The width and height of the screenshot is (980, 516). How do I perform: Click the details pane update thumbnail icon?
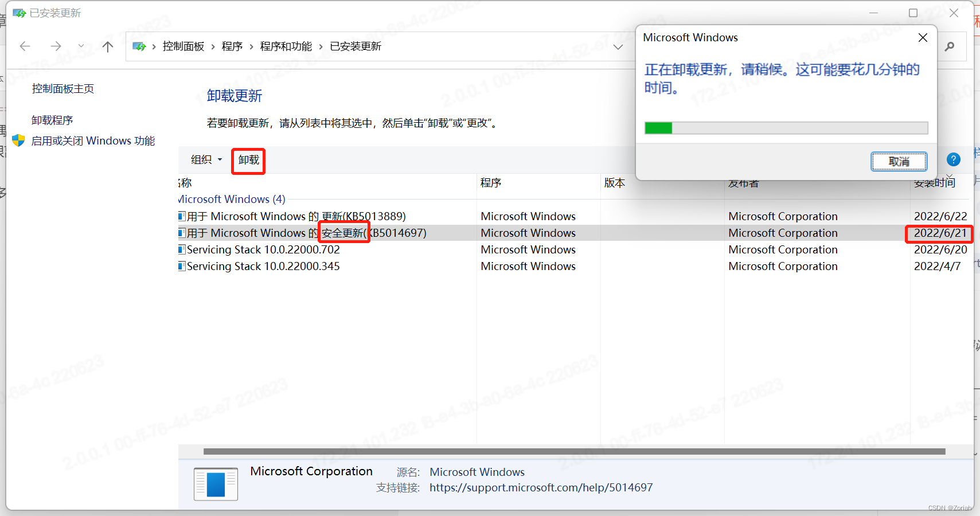point(216,484)
